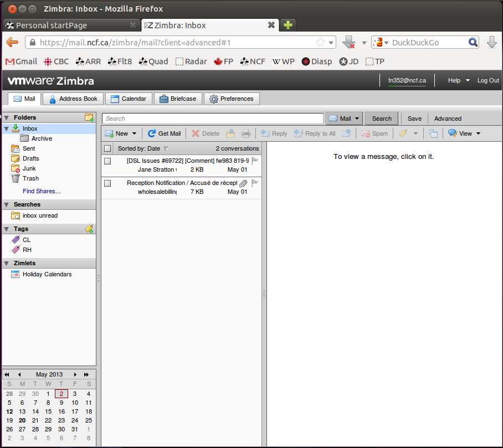Open the New message dropdown arrow
The height and width of the screenshot is (448, 503).
(x=135, y=133)
